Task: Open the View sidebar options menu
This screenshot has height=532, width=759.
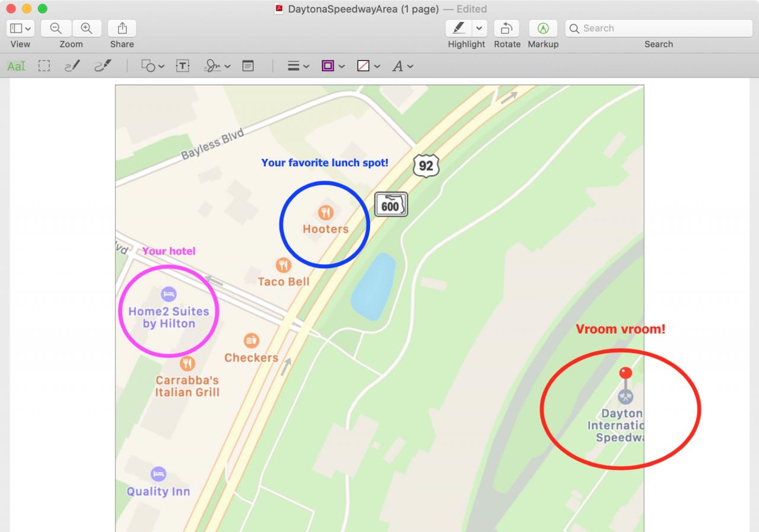Action: (20, 28)
